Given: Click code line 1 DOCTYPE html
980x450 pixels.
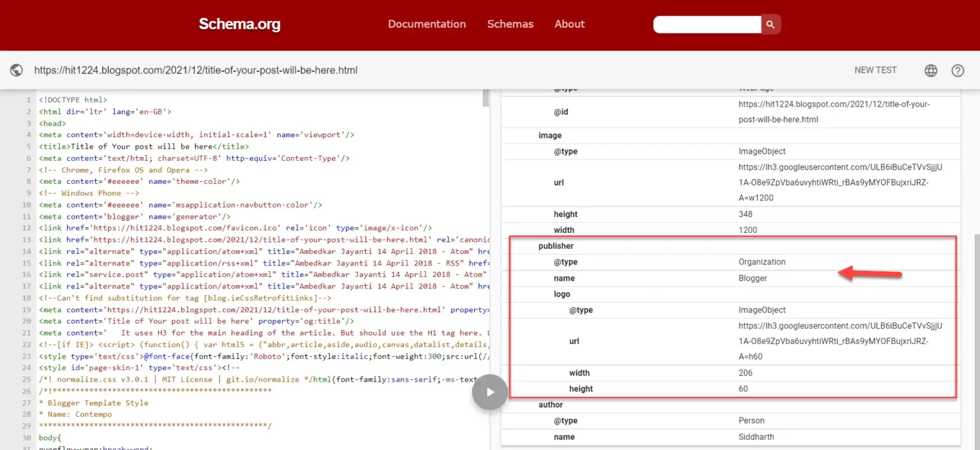Looking at the screenshot, I should click(73, 100).
